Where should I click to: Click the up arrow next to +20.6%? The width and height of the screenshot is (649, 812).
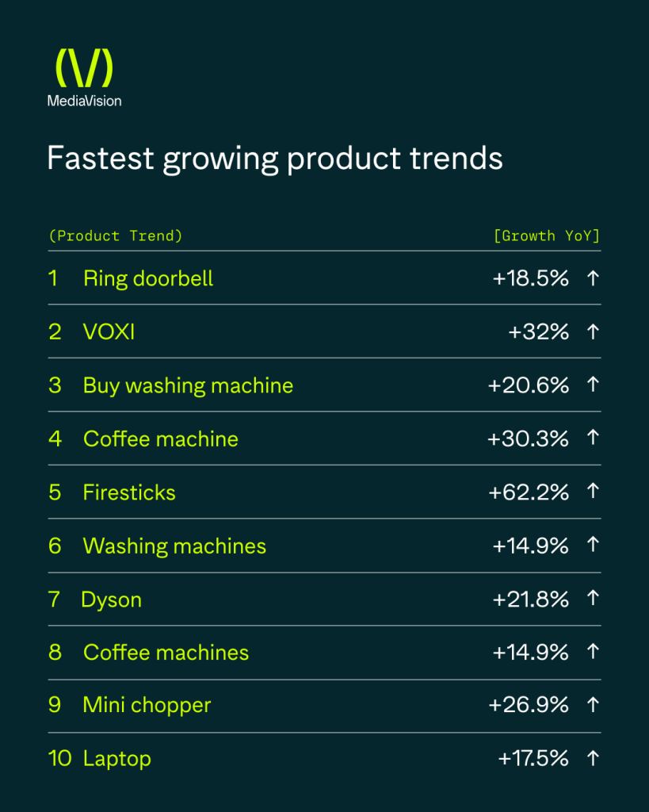pos(592,385)
